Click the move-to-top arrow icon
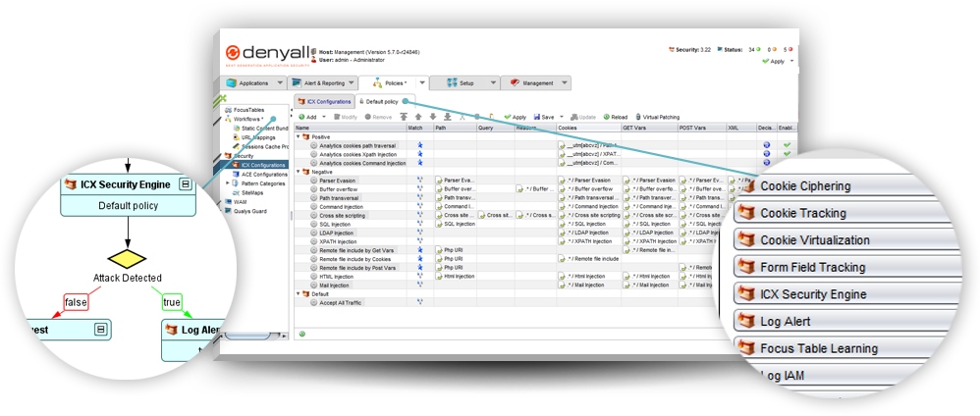 404,117
